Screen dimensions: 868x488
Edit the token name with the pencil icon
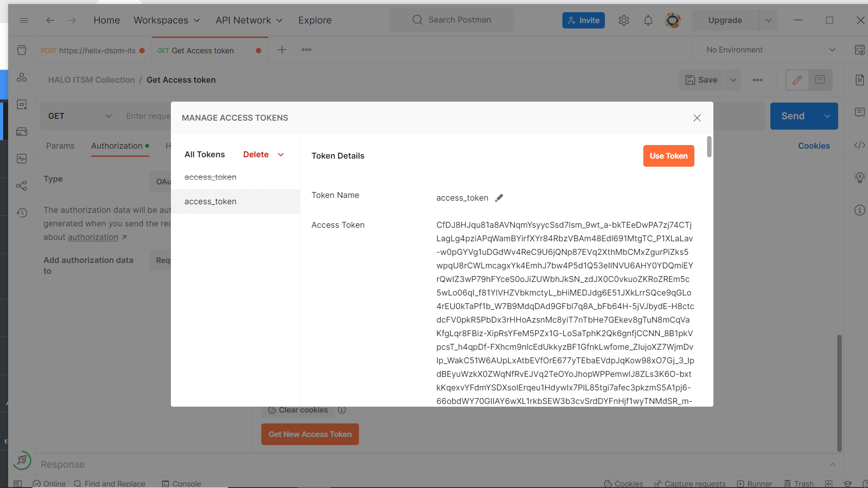pyautogui.click(x=500, y=197)
